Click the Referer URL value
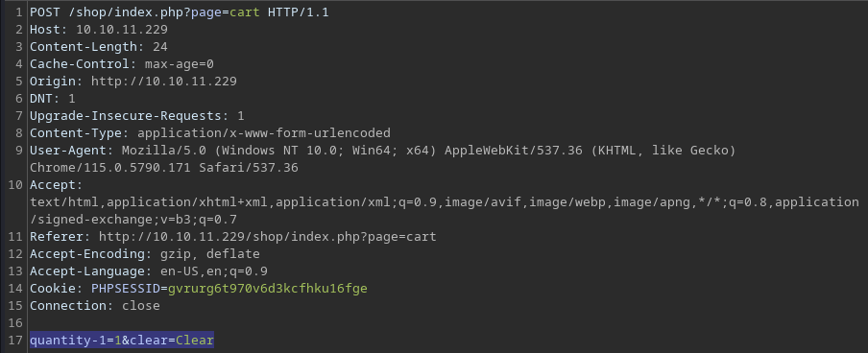 267,237
